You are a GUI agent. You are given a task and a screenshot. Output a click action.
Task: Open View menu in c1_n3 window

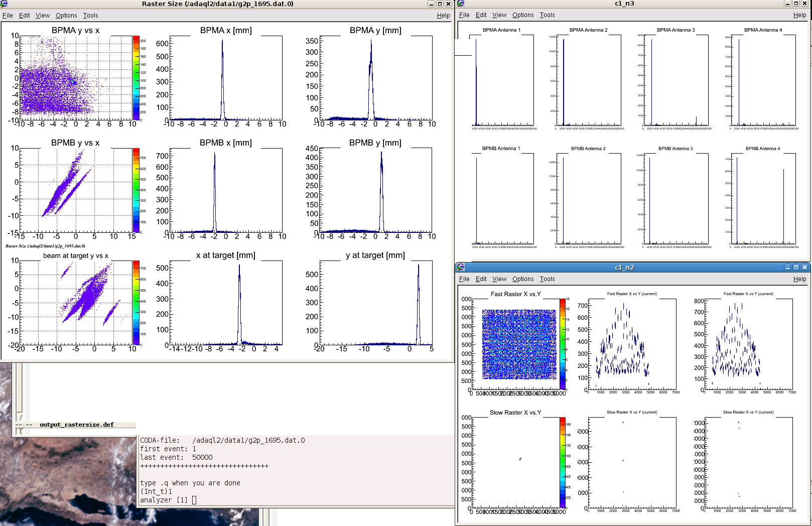499,15
